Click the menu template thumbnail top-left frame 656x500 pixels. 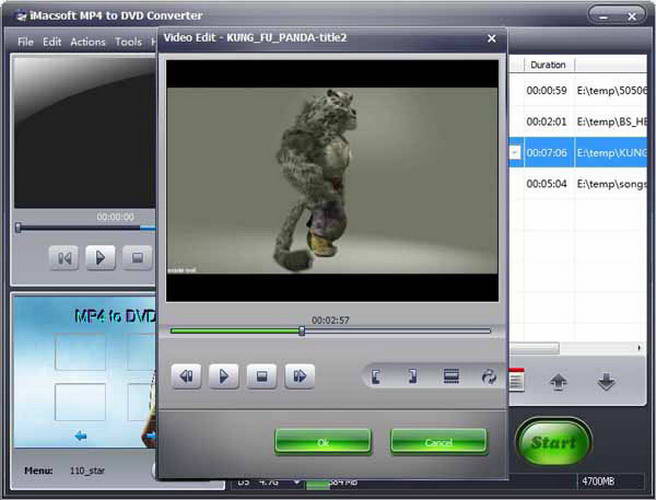[80, 352]
